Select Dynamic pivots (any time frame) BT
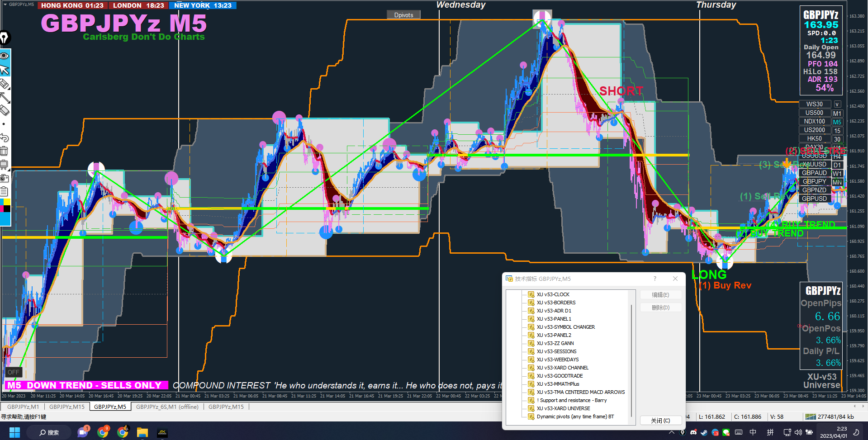The image size is (868, 440). coord(575,416)
